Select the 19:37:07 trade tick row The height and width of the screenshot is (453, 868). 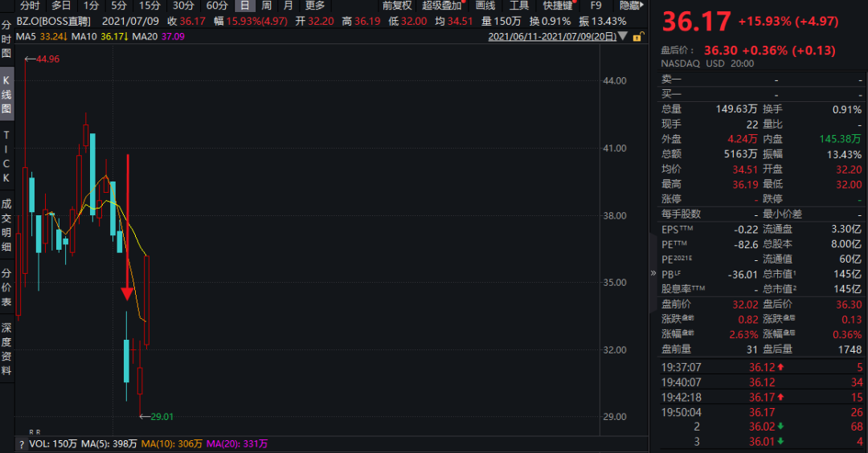tap(761, 367)
